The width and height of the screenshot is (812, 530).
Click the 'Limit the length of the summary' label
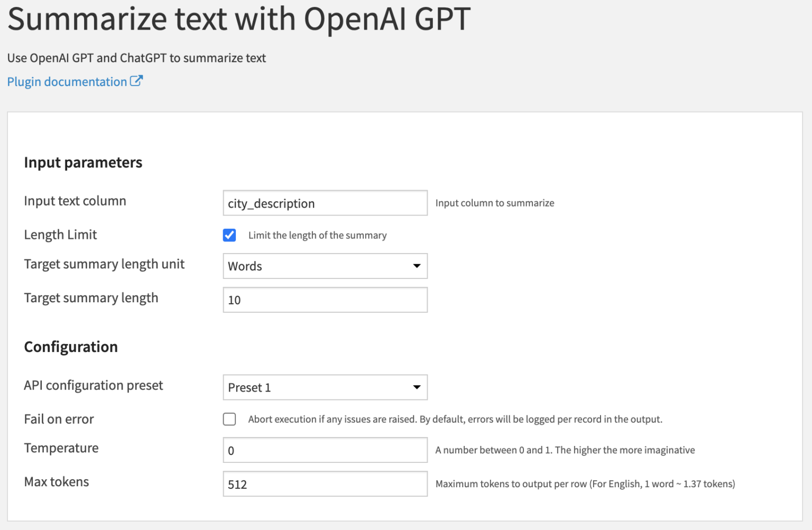(317, 235)
